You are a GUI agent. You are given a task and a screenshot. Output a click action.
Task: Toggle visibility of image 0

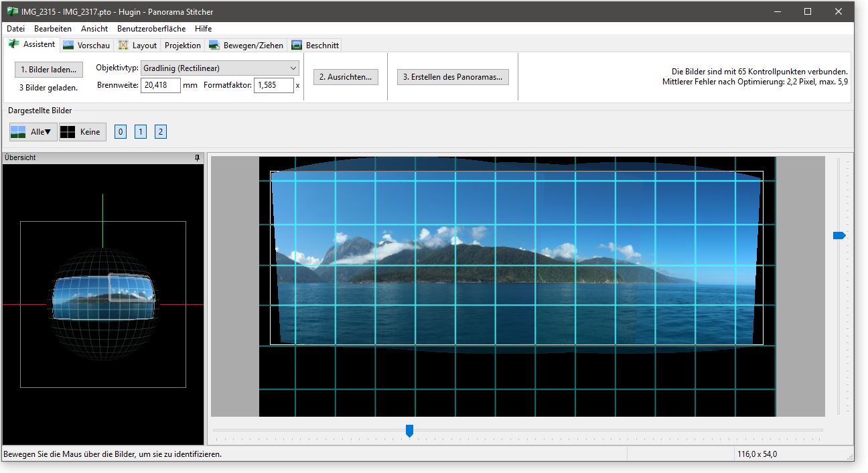click(121, 132)
